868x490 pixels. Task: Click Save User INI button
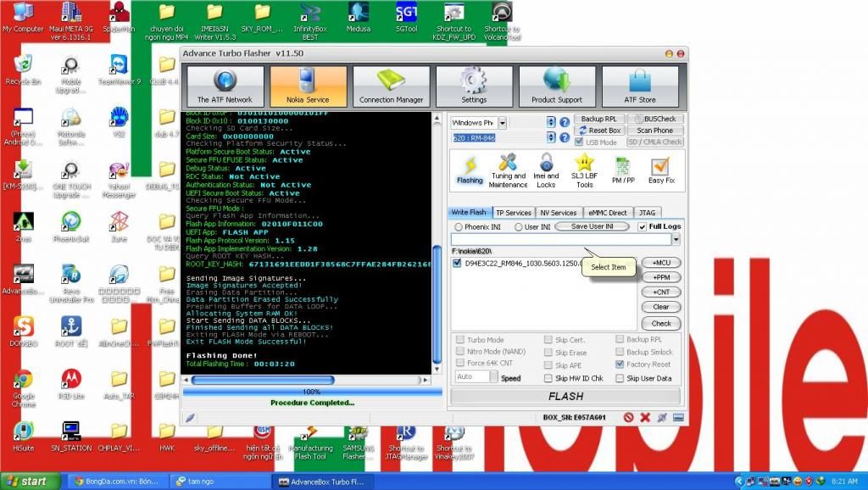(x=592, y=226)
